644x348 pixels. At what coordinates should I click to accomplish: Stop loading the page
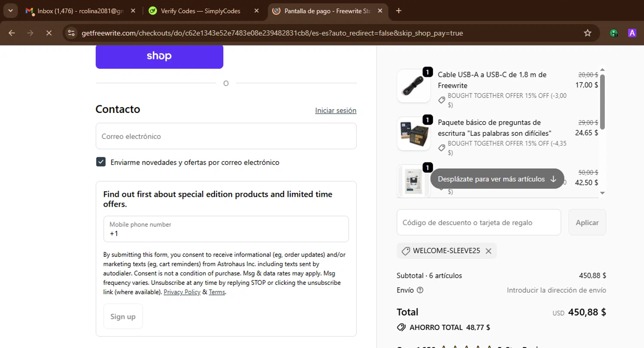pos(49,33)
